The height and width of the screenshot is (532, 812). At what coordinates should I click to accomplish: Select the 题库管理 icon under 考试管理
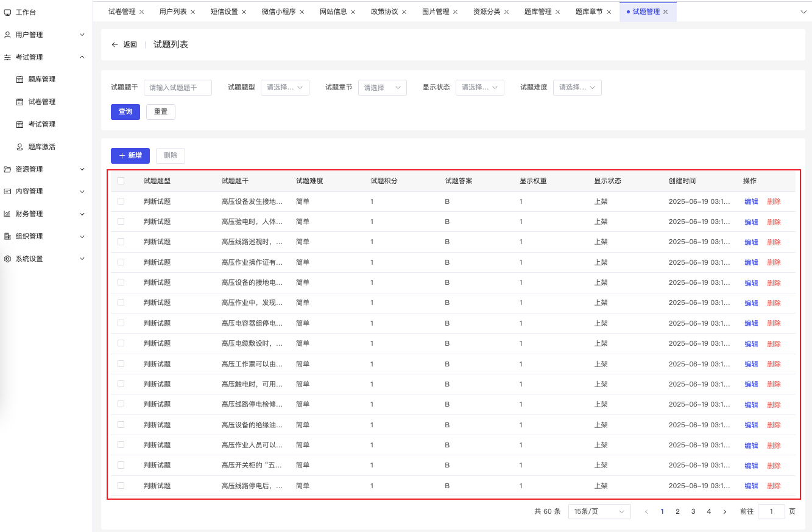coord(18,79)
